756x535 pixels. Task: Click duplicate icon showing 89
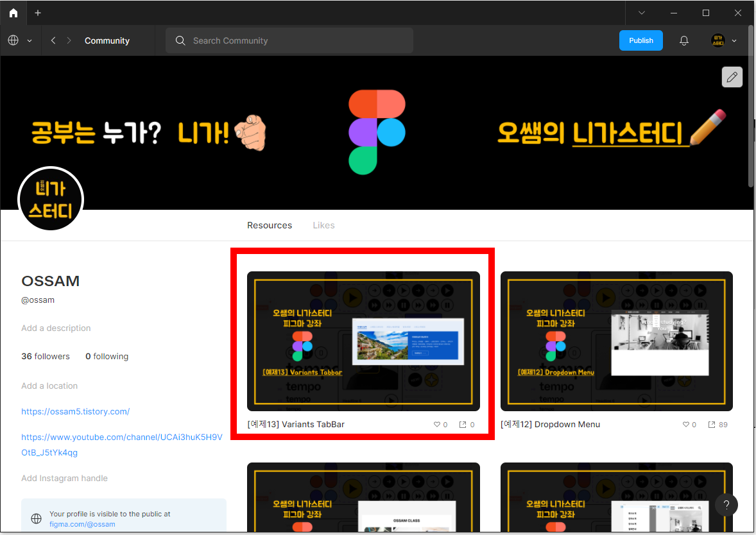click(x=712, y=425)
